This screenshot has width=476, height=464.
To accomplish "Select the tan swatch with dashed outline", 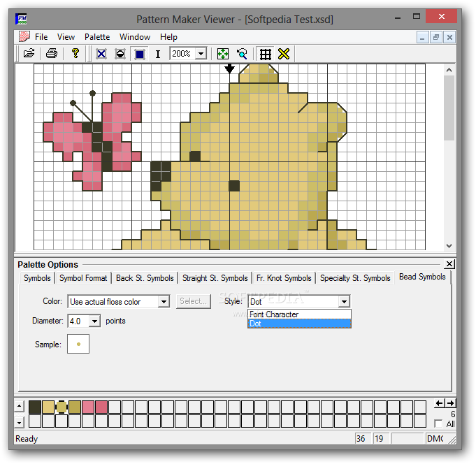I will coord(62,407).
